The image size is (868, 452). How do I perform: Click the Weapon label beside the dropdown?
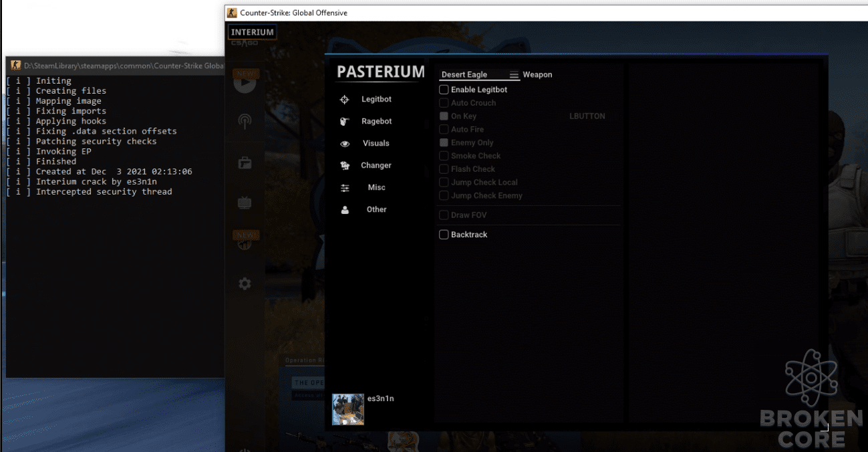[x=537, y=75]
